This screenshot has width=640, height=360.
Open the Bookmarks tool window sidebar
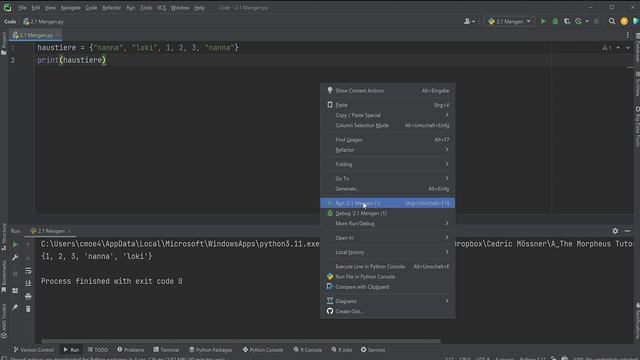pyautogui.click(x=4, y=277)
